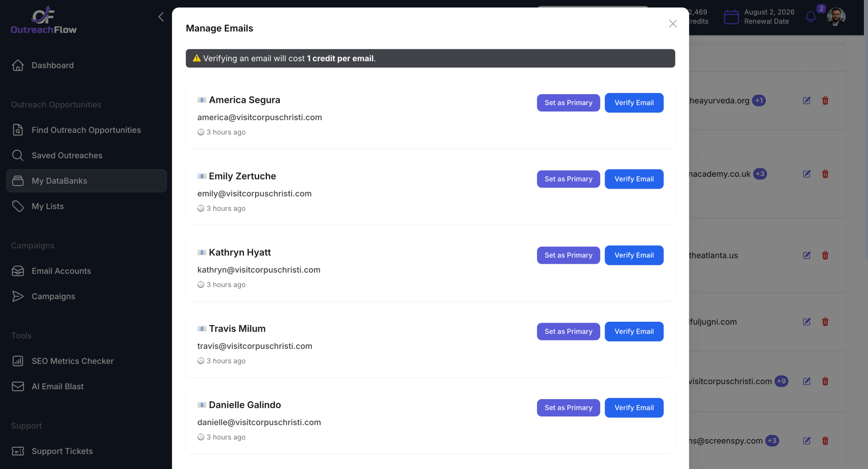This screenshot has width=868, height=469.
Task: Click the edit icon for theayurveda.org row
Action: (807, 101)
